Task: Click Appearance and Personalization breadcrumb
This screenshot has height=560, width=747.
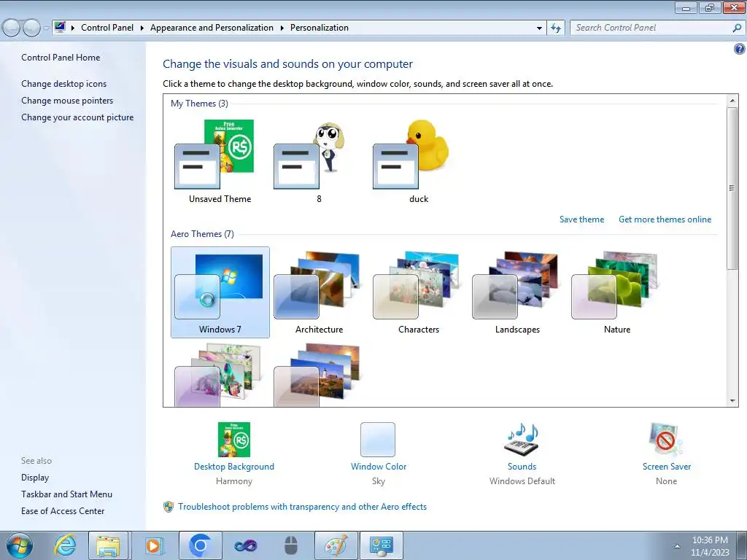Action: coord(212,28)
